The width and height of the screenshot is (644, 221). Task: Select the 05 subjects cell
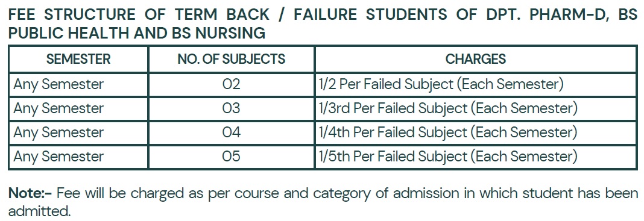pyautogui.click(x=231, y=157)
